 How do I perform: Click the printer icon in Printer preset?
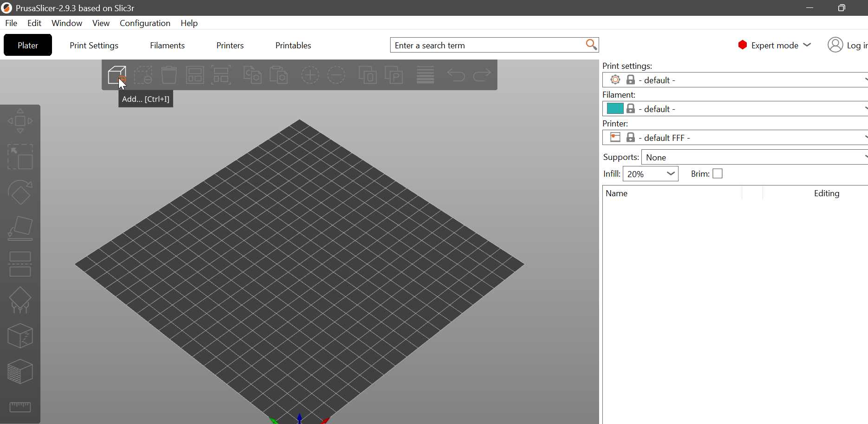click(x=615, y=137)
